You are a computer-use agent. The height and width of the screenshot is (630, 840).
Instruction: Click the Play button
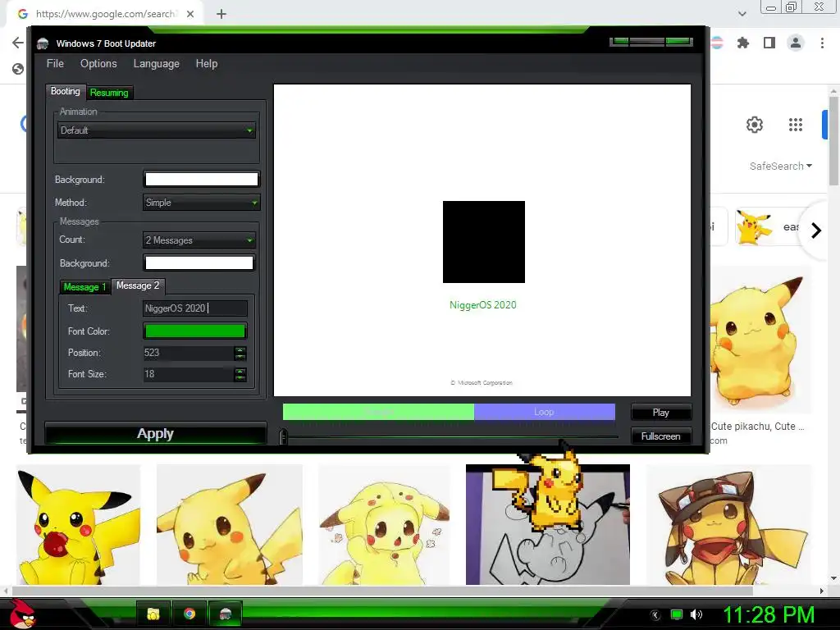[x=661, y=413]
